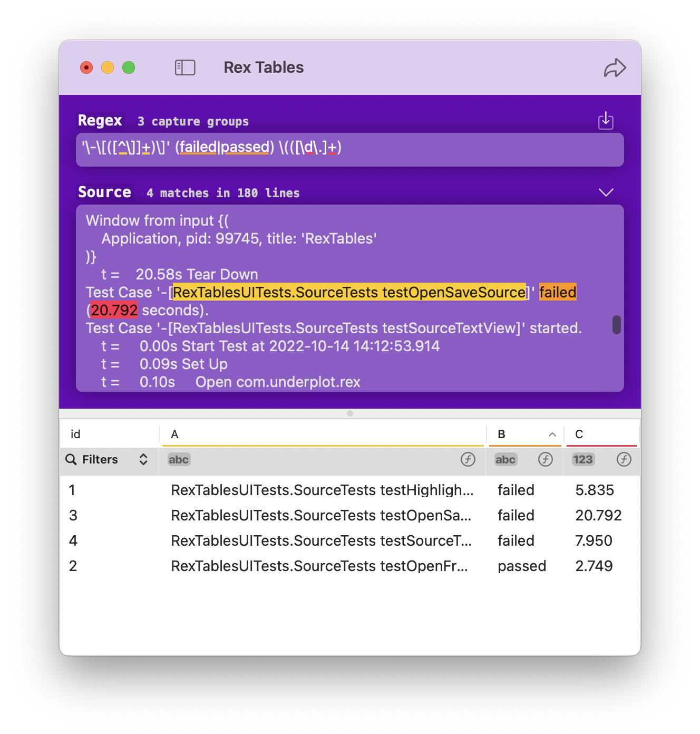This screenshot has width=700, height=734.
Task: Toggle the sidebar panel icon
Action: pyautogui.click(x=185, y=67)
